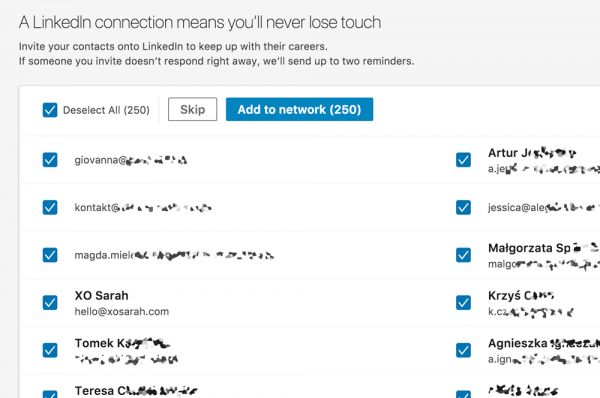Click the Skip button
The height and width of the screenshot is (398, 600).
(x=192, y=109)
